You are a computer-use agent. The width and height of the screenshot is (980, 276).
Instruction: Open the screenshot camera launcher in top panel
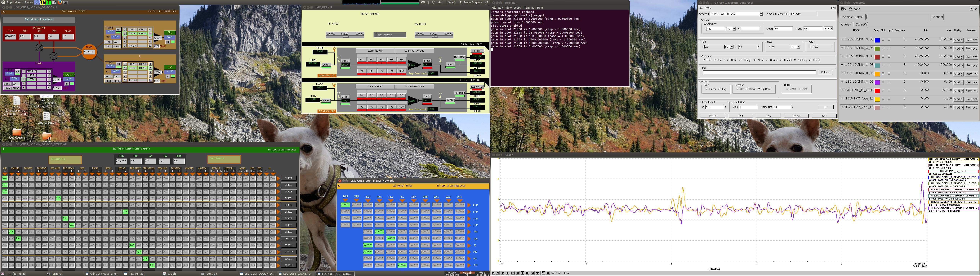[x=54, y=2]
